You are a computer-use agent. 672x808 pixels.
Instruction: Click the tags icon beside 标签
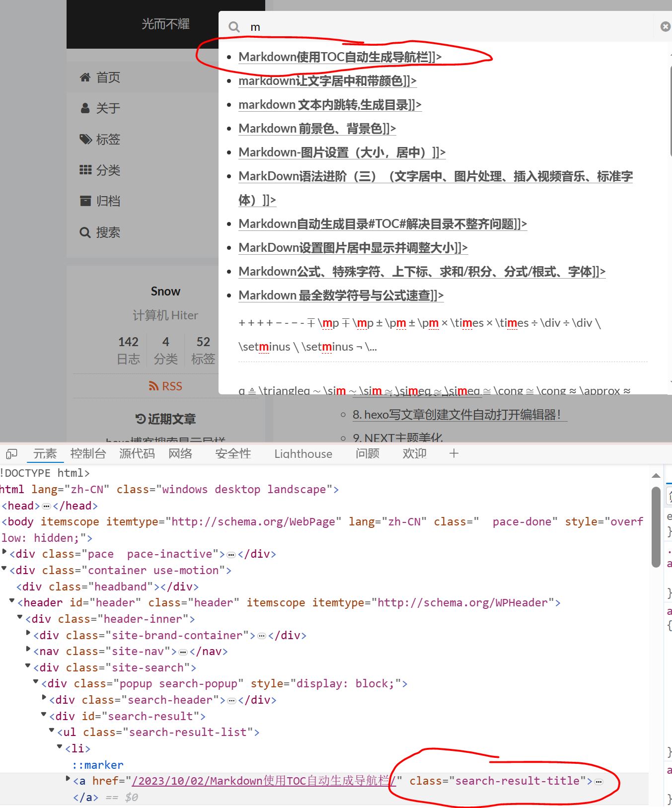85,139
